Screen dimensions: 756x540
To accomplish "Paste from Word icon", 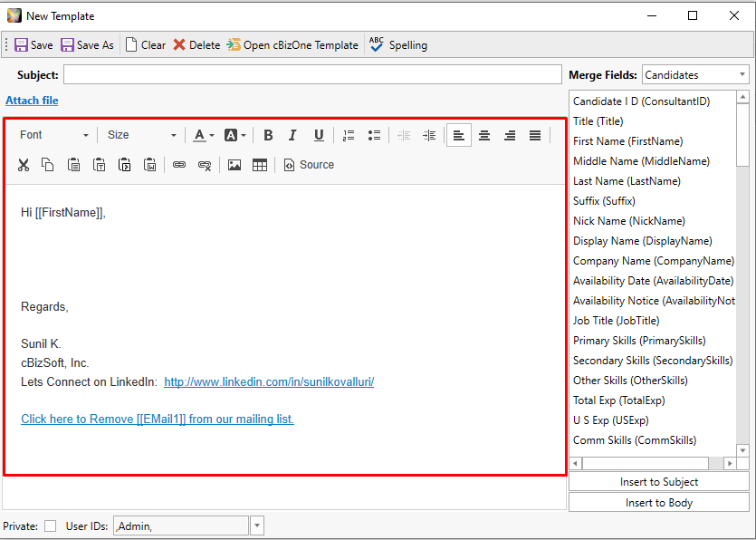I will (150, 165).
